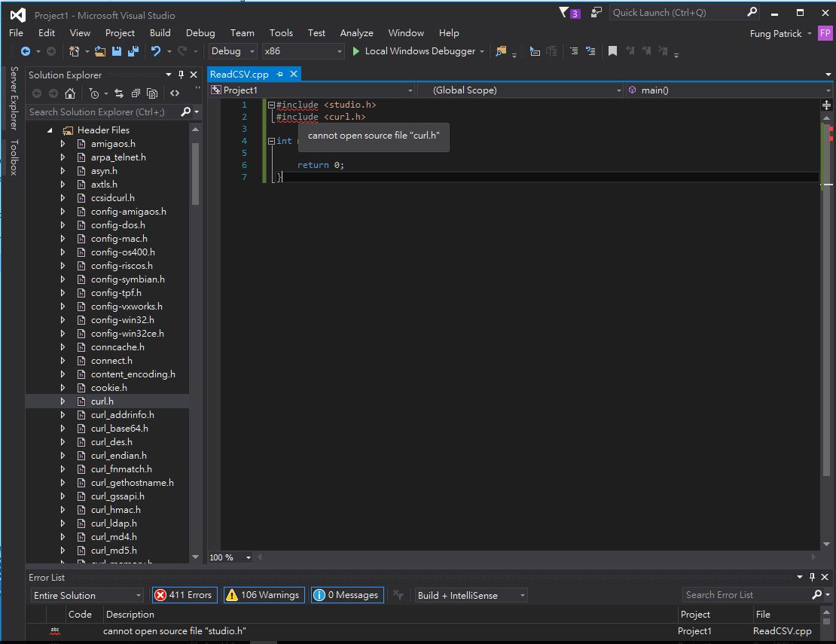Viewport: 836px width, 644px height.
Task: Toggle the 106 Warnings filter
Action: tap(264, 595)
